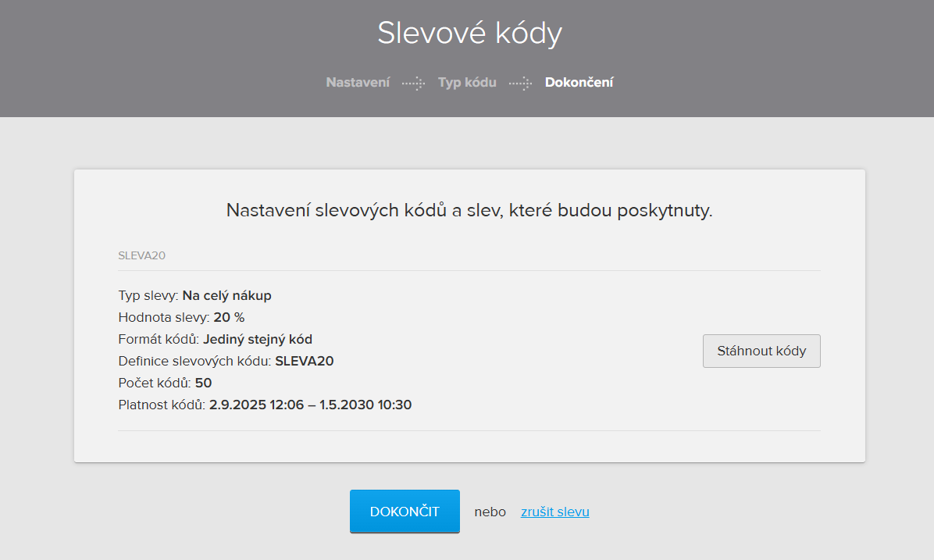This screenshot has width=934, height=560.
Task: Click the word nebo between the actions
Action: tap(490, 512)
